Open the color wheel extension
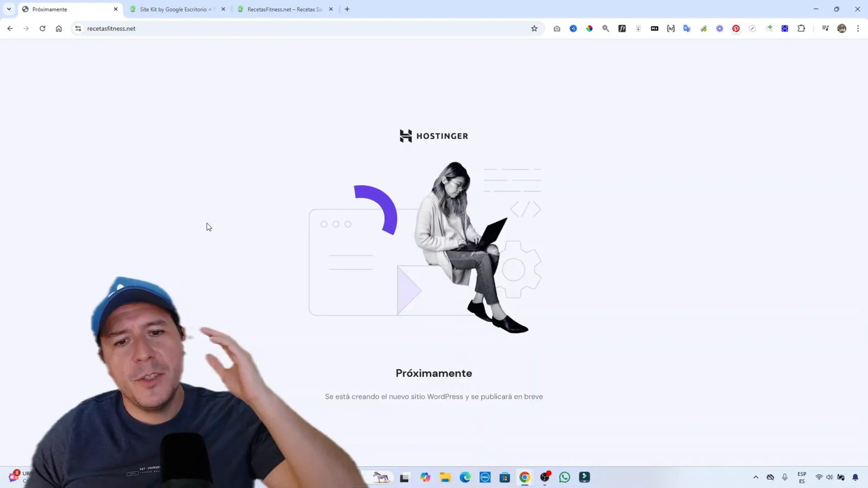Screen dimensions: 868x488 coord(589,28)
